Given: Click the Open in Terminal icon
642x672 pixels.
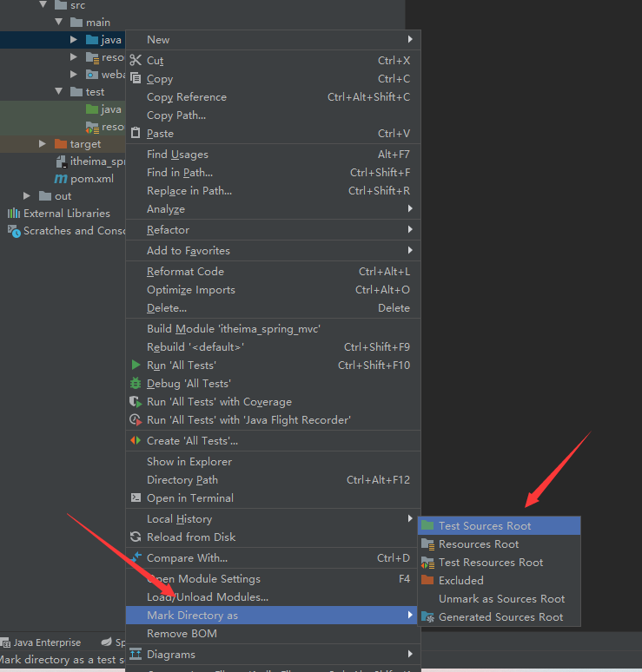Looking at the screenshot, I should pyautogui.click(x=136, y=497).
